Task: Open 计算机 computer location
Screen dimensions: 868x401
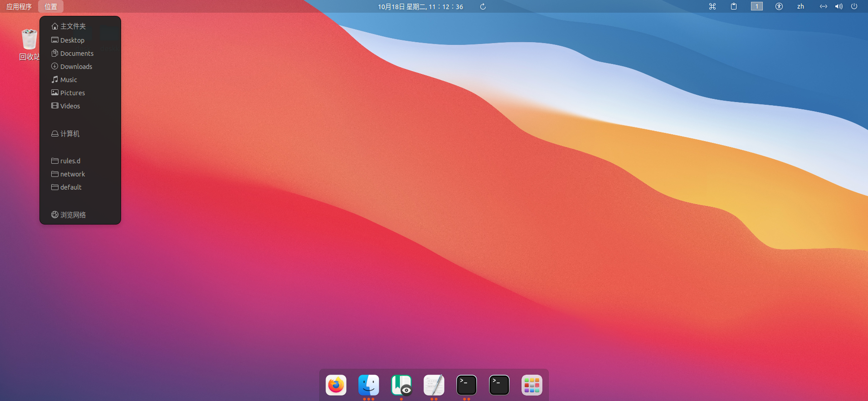Action: pyautogui.click(x=80, y=134)
